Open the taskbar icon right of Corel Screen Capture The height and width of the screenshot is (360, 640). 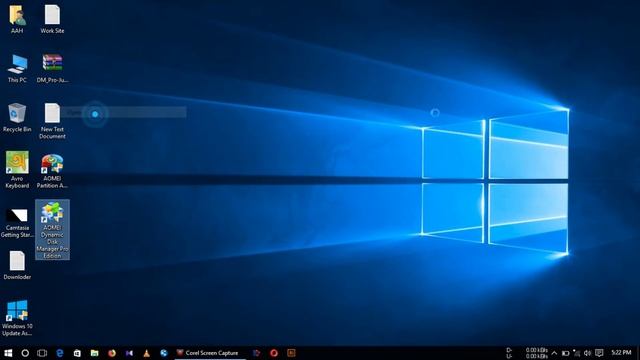[256, 353]
